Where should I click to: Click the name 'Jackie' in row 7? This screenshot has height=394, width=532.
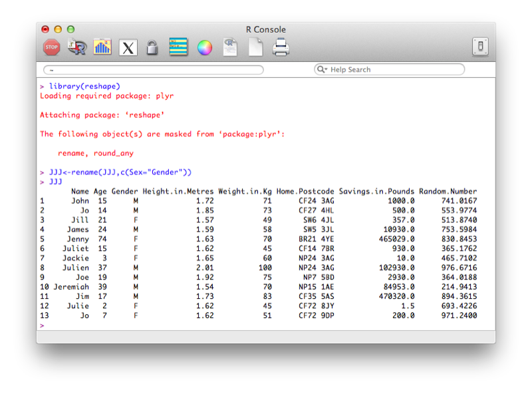pyautogui.click(x=76, y=258)
